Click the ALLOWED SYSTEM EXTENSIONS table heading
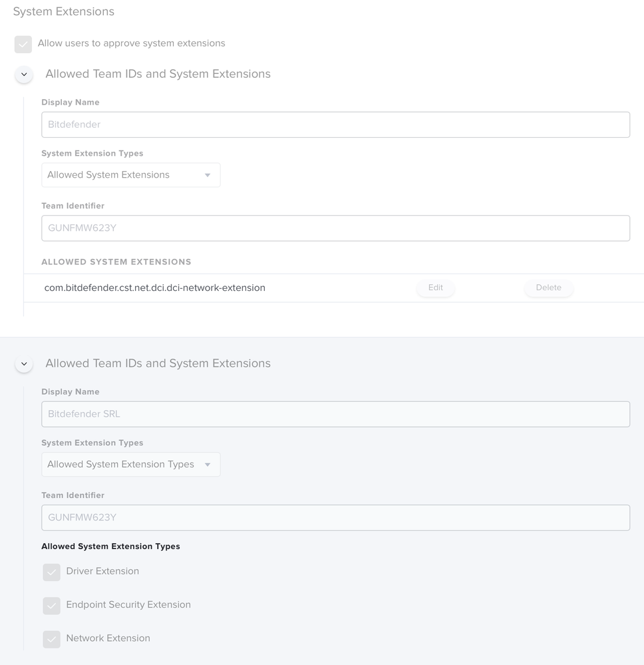 pos(116,262)
